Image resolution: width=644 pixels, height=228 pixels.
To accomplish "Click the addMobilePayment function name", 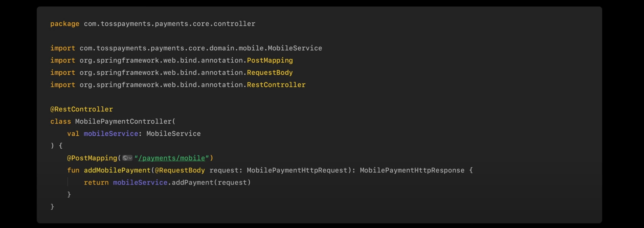I will [x=117, y=170].
